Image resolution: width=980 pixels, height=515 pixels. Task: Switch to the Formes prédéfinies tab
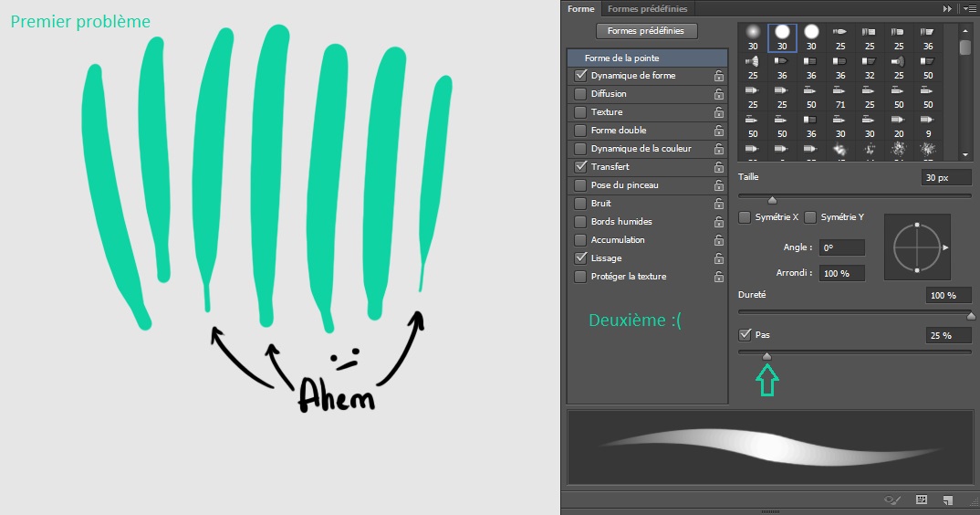point(647,8)
